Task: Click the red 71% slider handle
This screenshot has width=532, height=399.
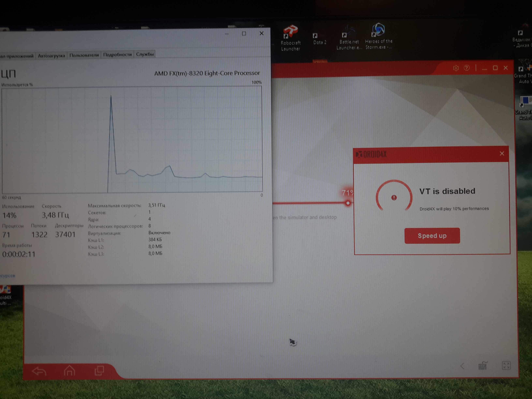Action: tap(348, 203)
